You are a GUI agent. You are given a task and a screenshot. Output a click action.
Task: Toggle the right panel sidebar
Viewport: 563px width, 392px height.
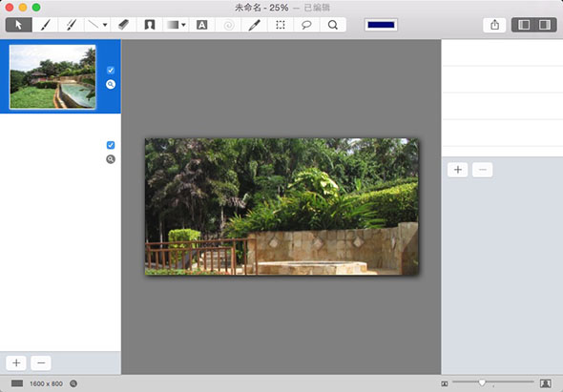click(x=545, y=25)
